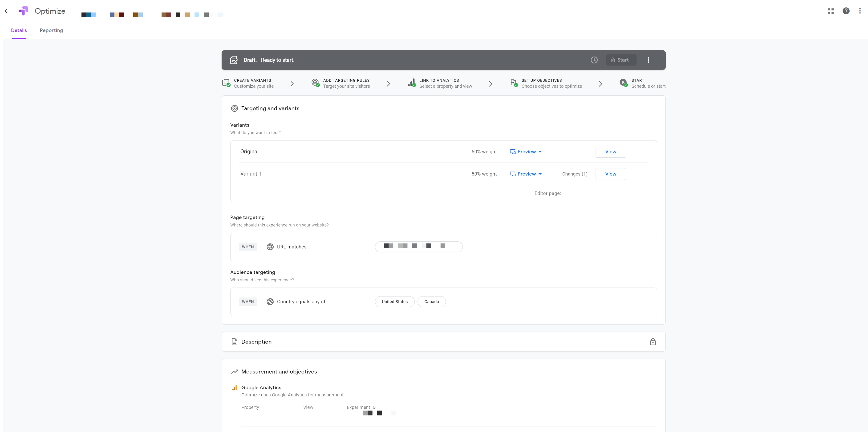Open the Details tab
The width and height of the screenshot is (868, 432).
19,30
